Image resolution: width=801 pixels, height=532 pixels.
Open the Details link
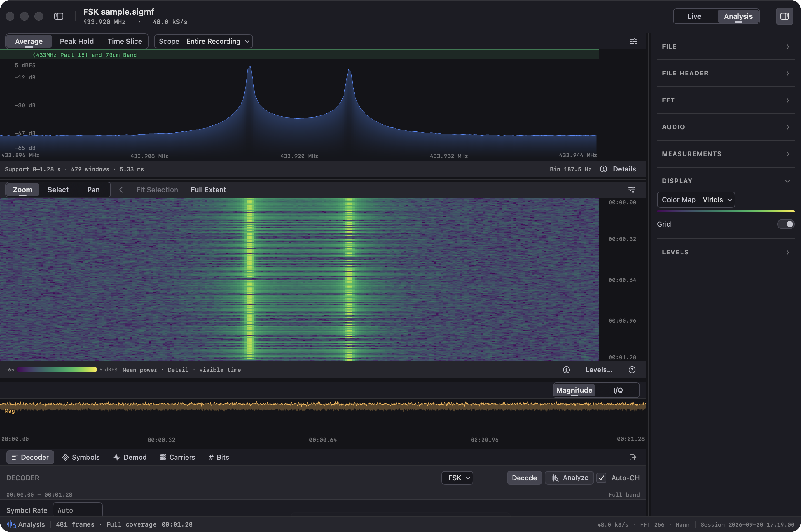pyautogui.click(x=624, y=169)
